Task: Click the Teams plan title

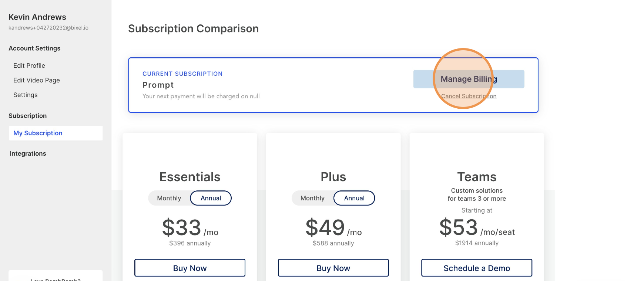Action: click(x=477, y=177)
